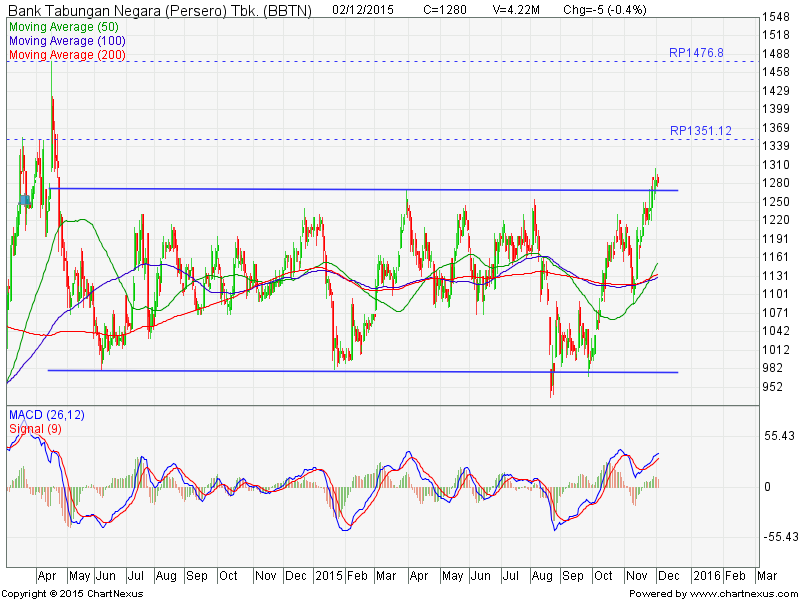
Task: Select the RP1351.12 price level label
Action: coord(701,131)
